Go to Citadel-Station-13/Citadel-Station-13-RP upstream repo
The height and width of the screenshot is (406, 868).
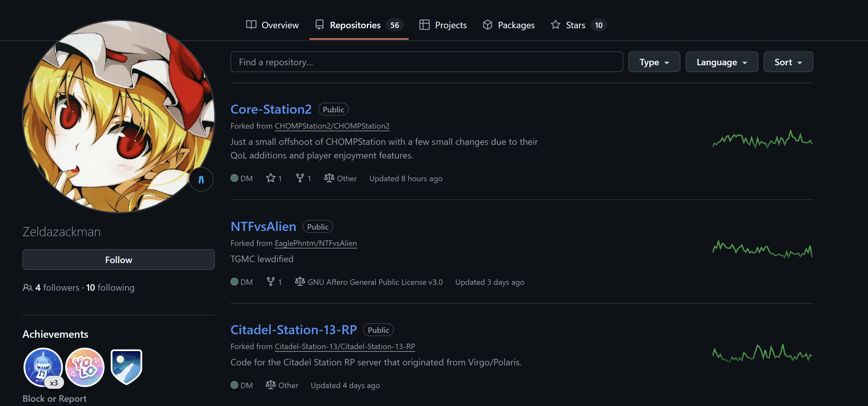(345, 347)
